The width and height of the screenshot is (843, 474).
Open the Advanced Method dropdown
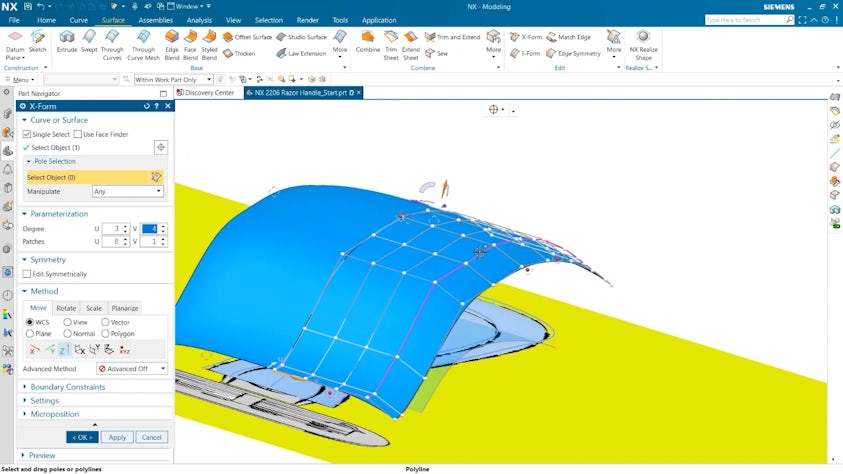(132, 369)
